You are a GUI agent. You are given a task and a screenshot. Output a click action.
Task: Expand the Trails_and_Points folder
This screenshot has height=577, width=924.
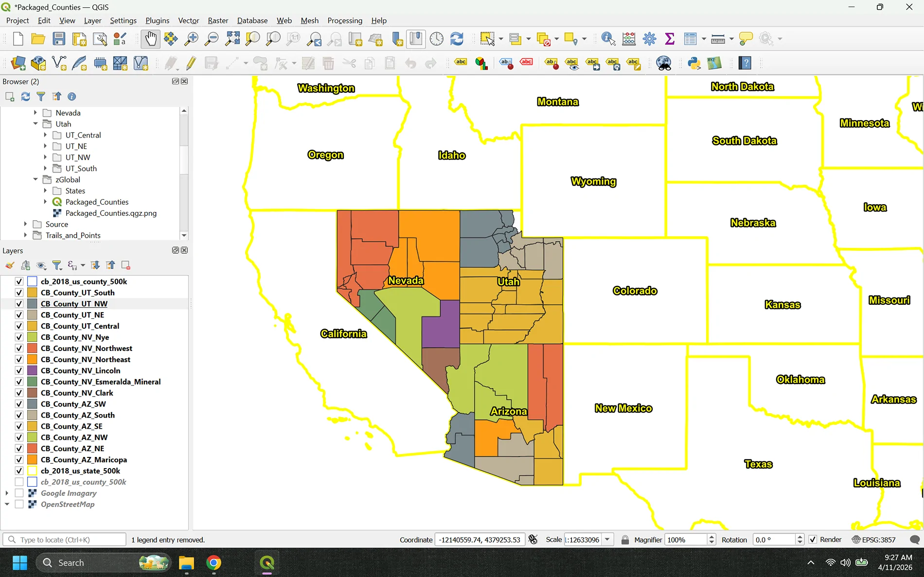(25, 236)
